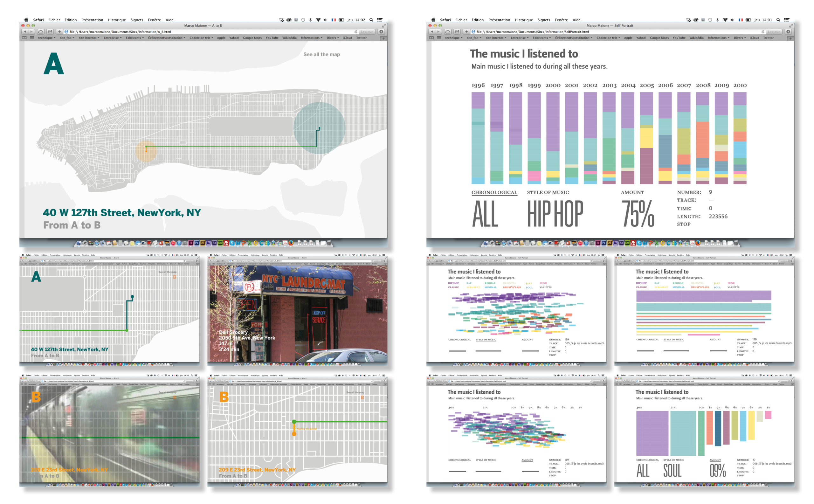This screenshot has height=504, width=814.
Task: Open the Signets menu in the Self Portrait window
Action: (543, 20)
